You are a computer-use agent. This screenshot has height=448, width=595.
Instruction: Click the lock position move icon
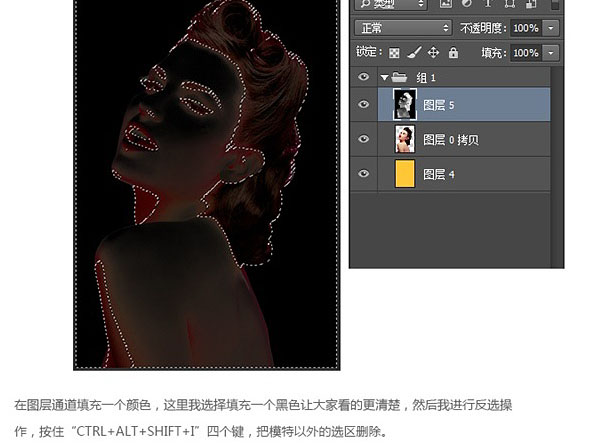pyautogui.click(x=433, y=52)
